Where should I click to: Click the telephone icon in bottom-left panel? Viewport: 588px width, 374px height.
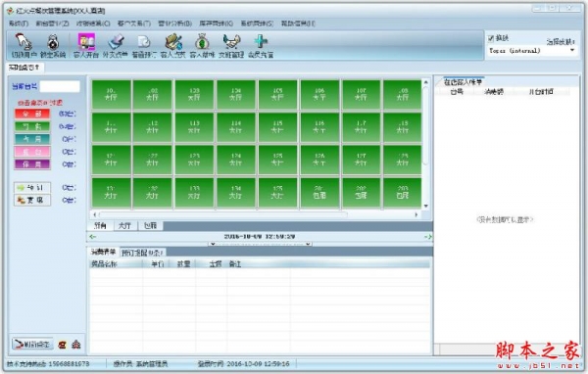point(63,345)
